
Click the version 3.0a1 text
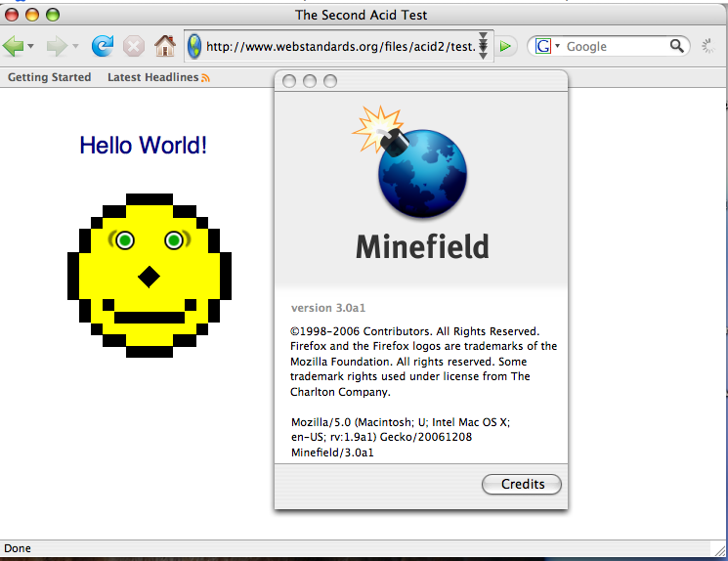tap(328, 308)
